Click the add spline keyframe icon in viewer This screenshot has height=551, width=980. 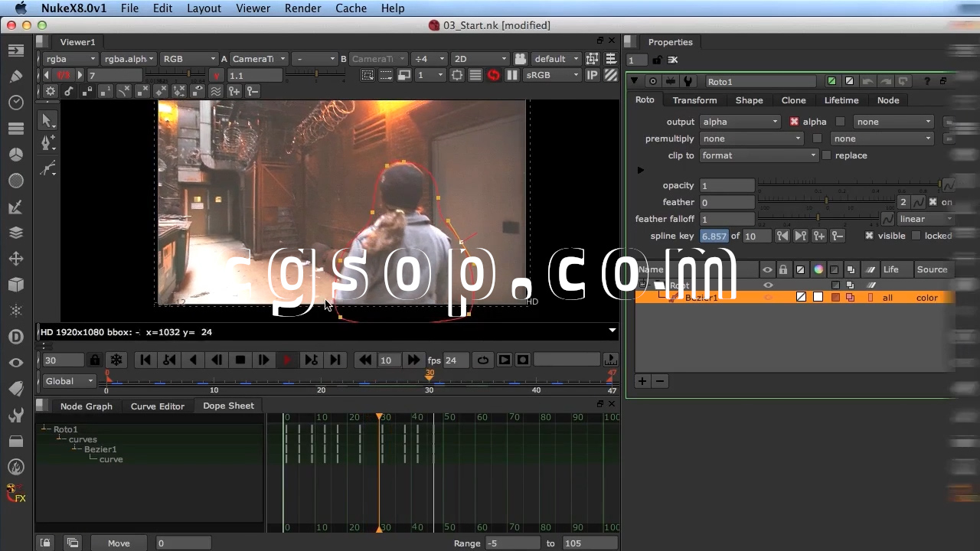[234, 91]
